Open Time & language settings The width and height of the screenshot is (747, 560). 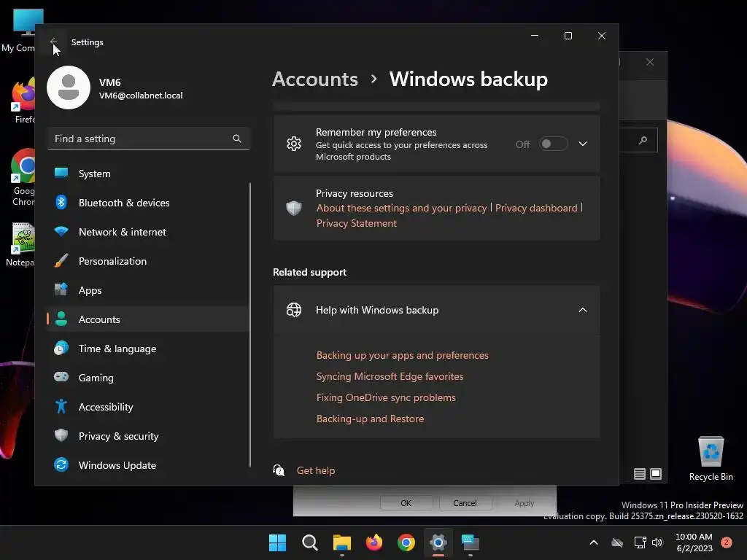click(x=149, y=349)
